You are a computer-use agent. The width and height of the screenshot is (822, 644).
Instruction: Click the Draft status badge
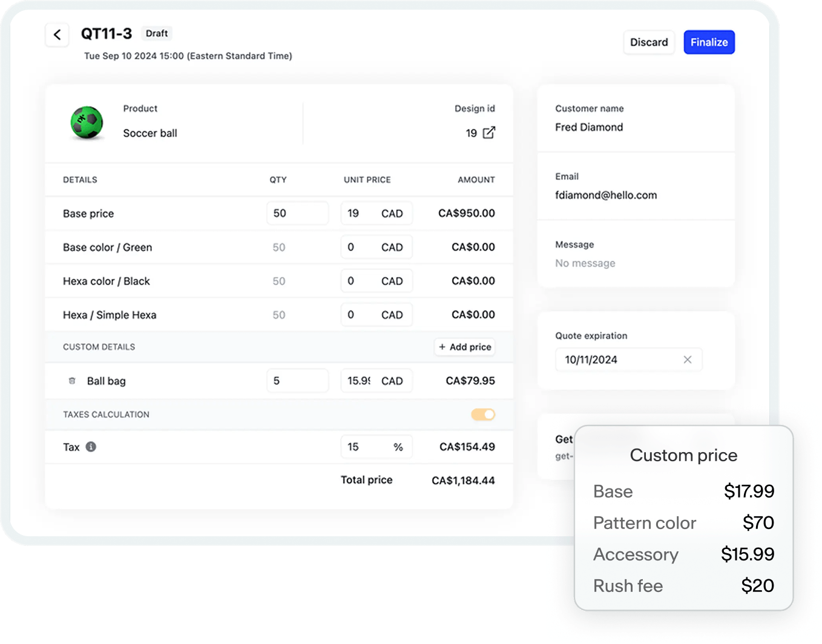tap(157, 33)
